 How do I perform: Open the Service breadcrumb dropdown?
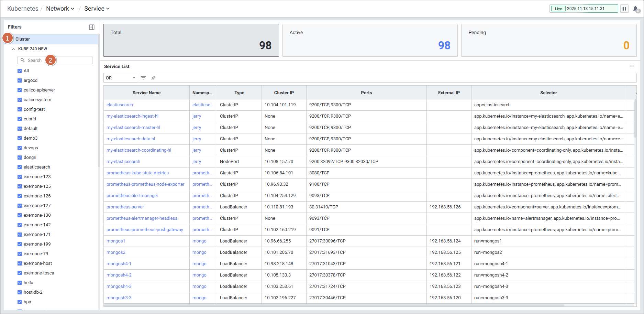coord(97,9)
